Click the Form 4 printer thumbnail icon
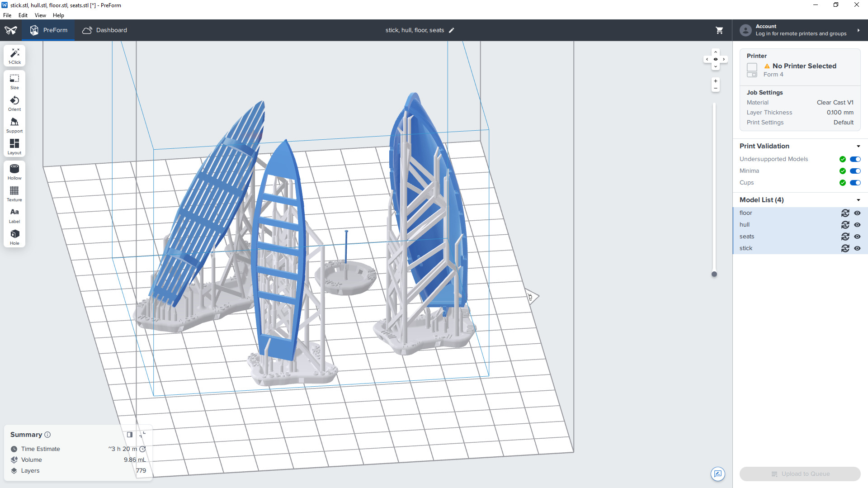The height and width of the screenshot is (488, 868). pos(752,70)
